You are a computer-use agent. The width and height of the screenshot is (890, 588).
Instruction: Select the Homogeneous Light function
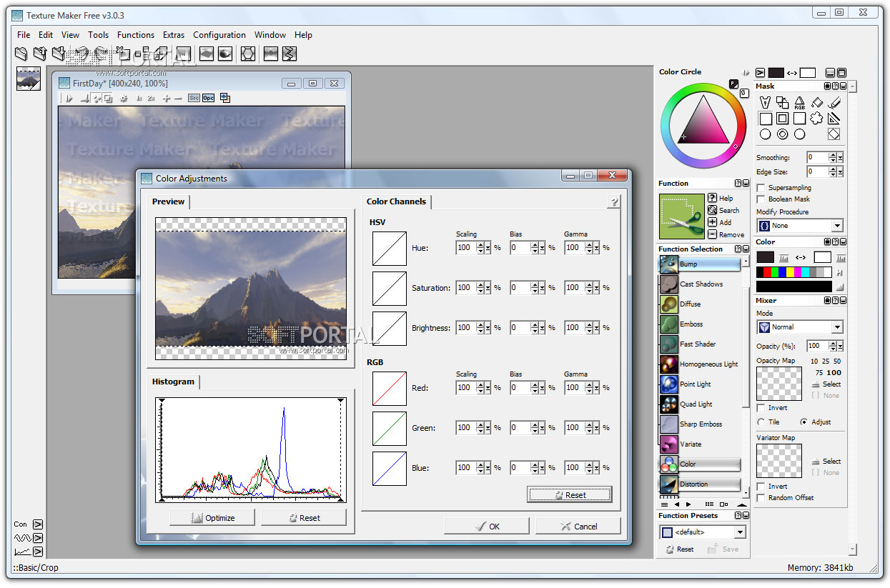point(699,364)
